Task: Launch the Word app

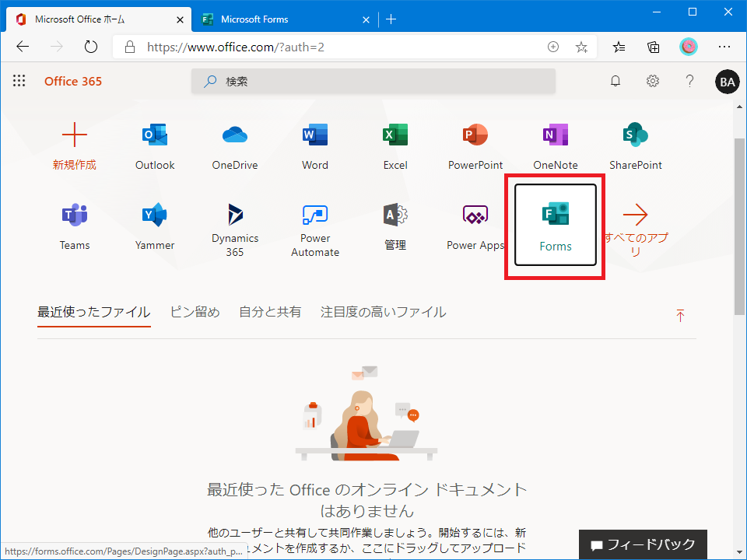Action: 315,147
